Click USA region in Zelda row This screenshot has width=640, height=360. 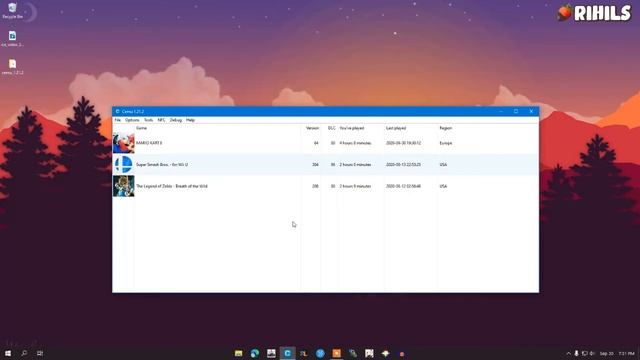point(443,186)
